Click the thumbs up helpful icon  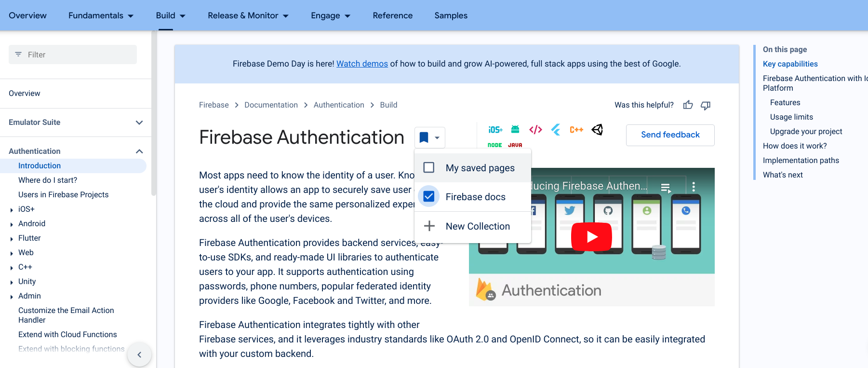coord(688,105)
